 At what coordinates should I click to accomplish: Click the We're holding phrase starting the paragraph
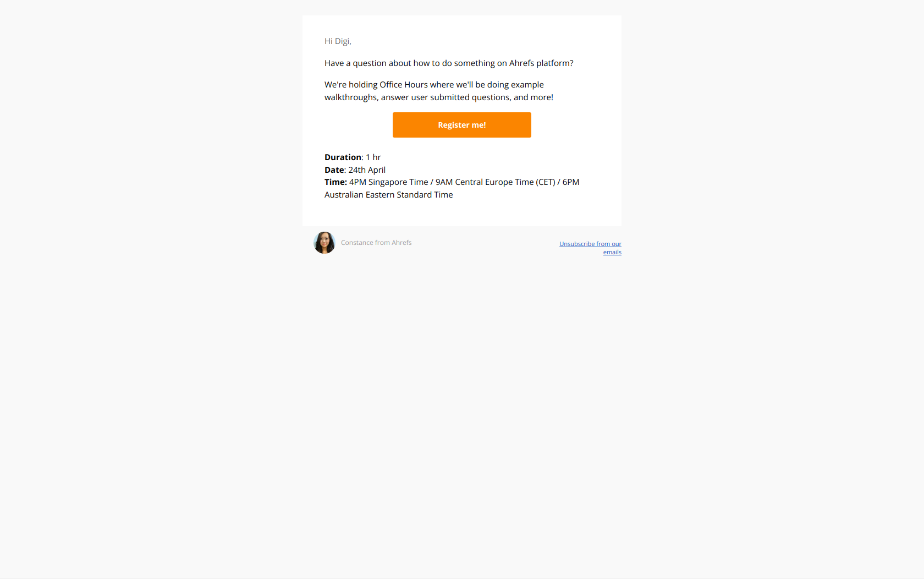tap(351, 85)
